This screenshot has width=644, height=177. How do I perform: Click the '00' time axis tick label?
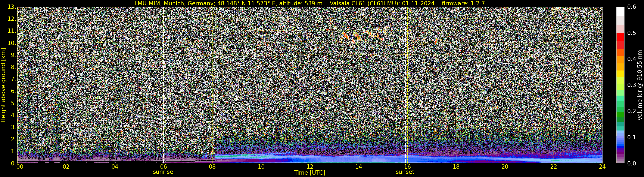pyautogui.click(x=20, y=167)
